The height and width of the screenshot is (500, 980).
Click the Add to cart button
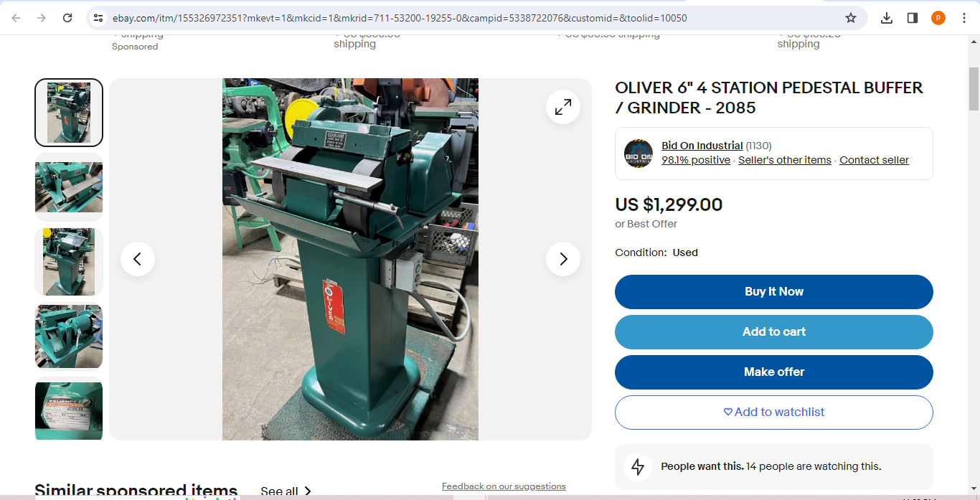(x=774, y=332)
